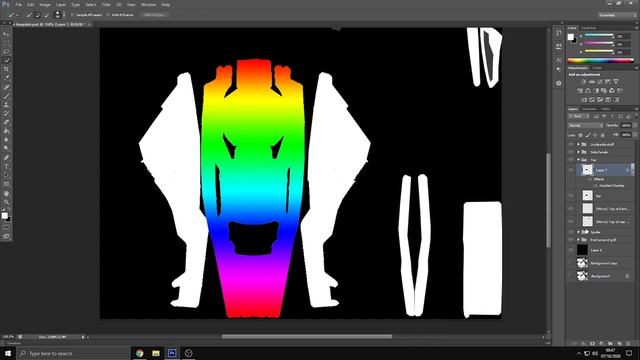Select the Spot Healing Brush tool

[x=6, y=87]
